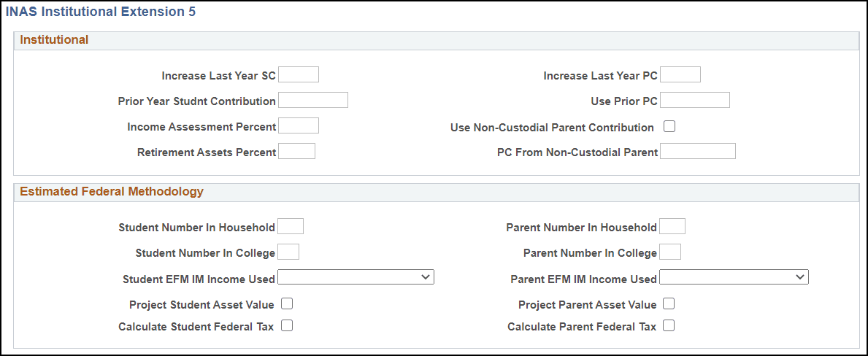Select Student Number In Household field

[291, 226]
